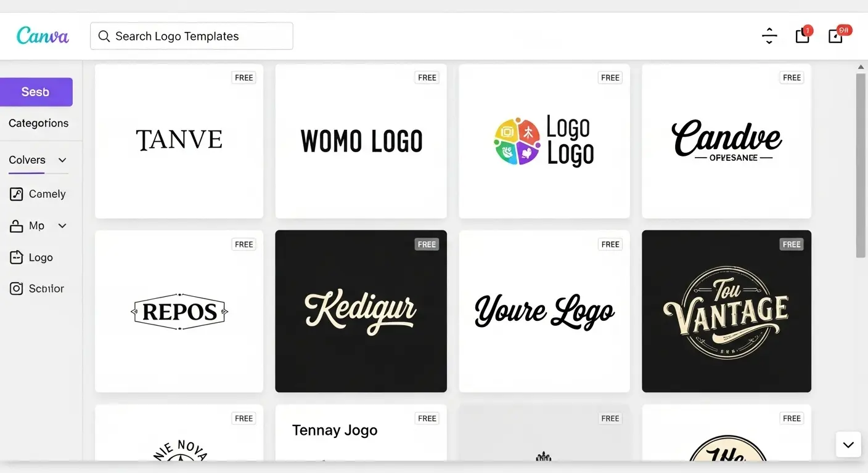Open the rightmost header icon with badge
This screenshot has width=868, height=473.
pos(837,36)
